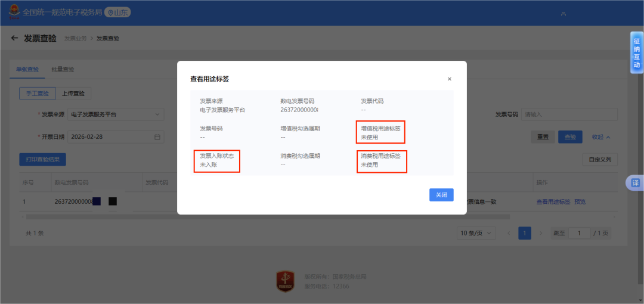This screenshot has width=644, height=304.
Task: Click the 关闭 button in dialog
Action: 441,195
